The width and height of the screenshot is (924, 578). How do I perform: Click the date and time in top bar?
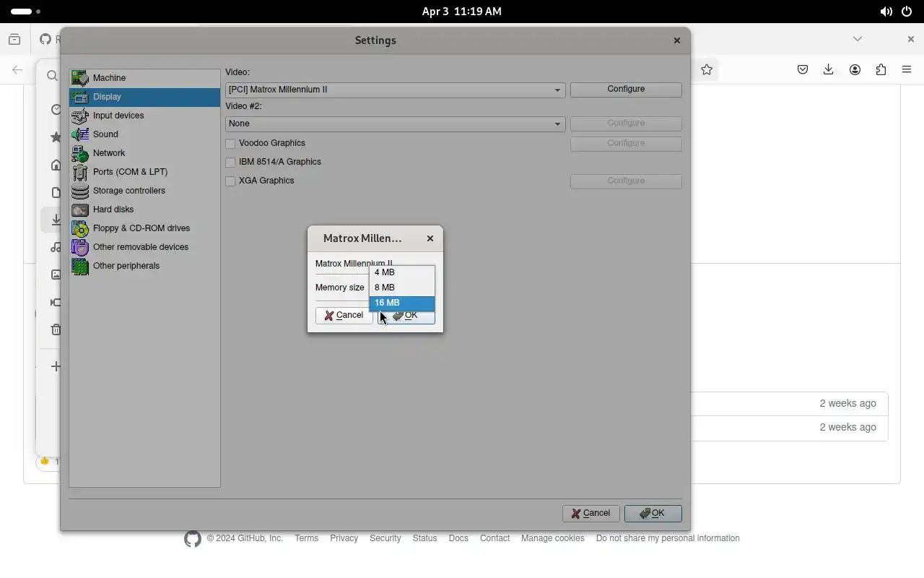[462, 12]
